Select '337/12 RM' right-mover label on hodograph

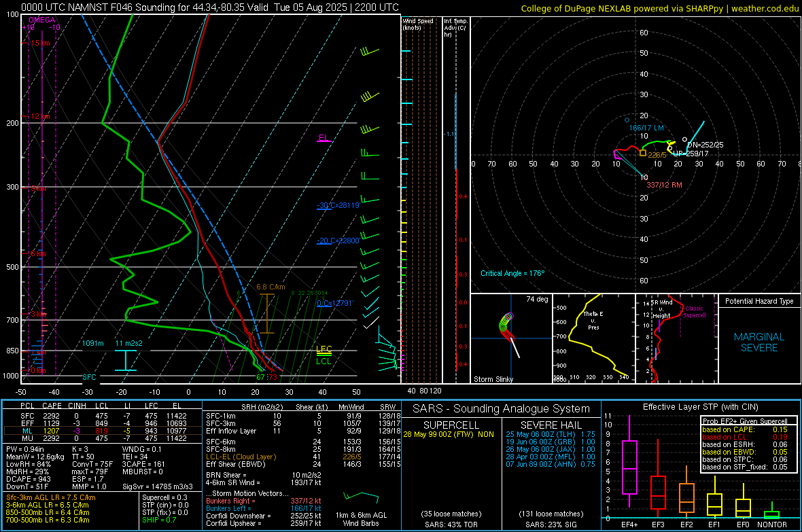click(x=665, y=185)
